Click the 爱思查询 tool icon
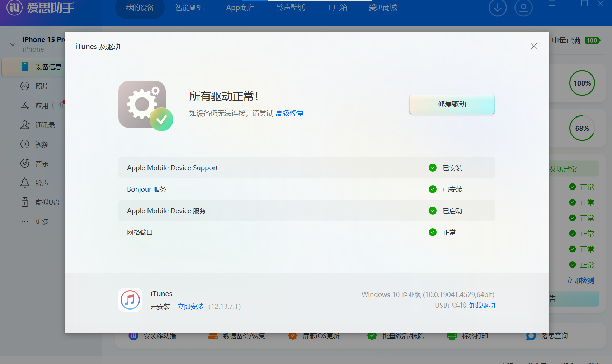 (x=531, y=336)
